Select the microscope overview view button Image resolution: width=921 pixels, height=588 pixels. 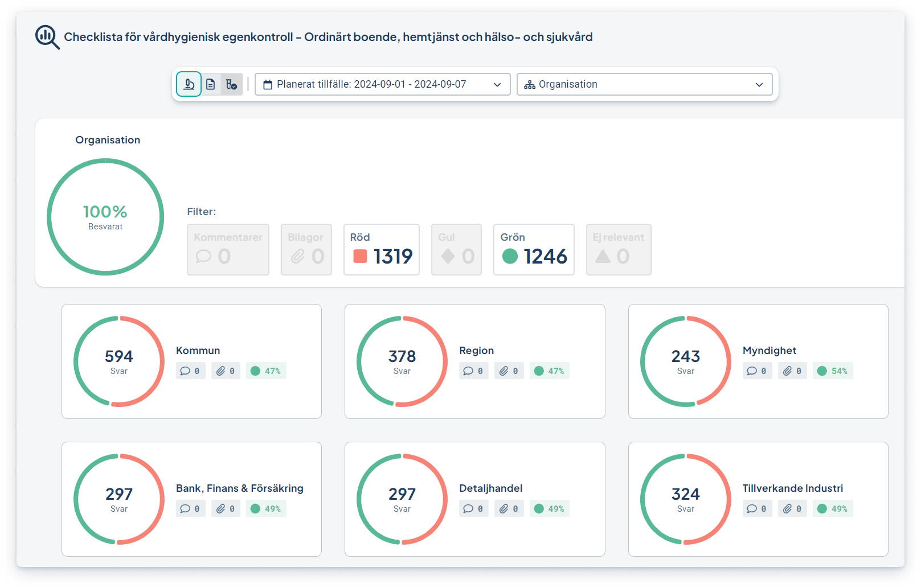189,84
